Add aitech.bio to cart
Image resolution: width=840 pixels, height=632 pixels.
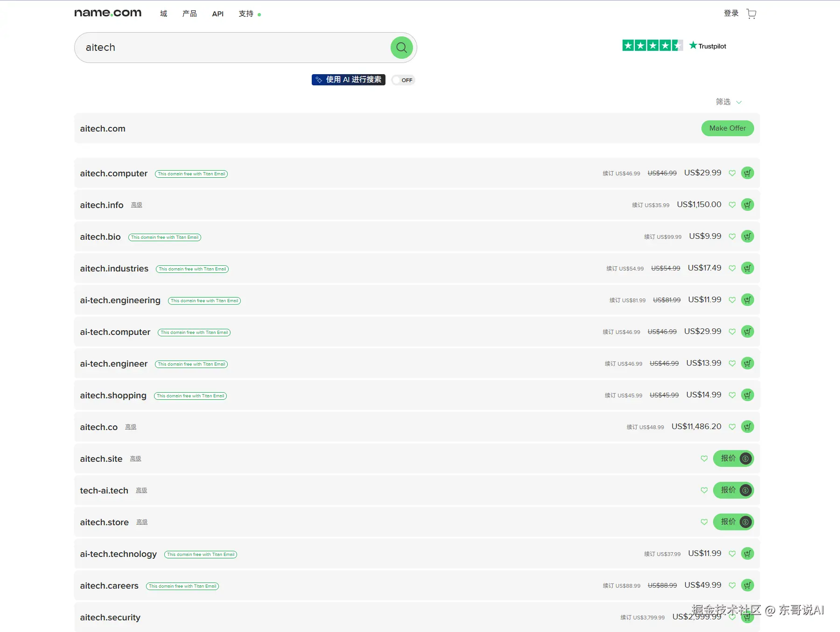747,236
